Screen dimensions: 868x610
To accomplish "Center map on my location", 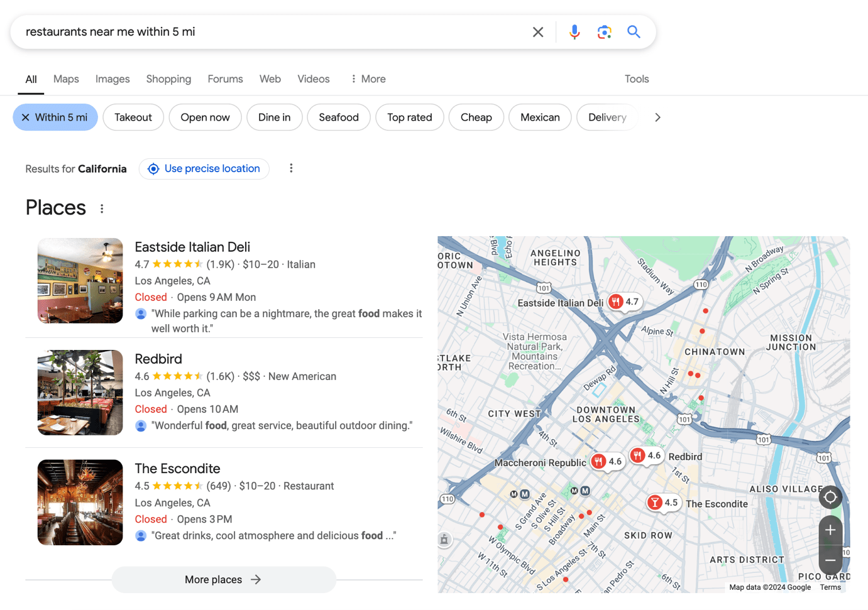I will click(830, 497).
